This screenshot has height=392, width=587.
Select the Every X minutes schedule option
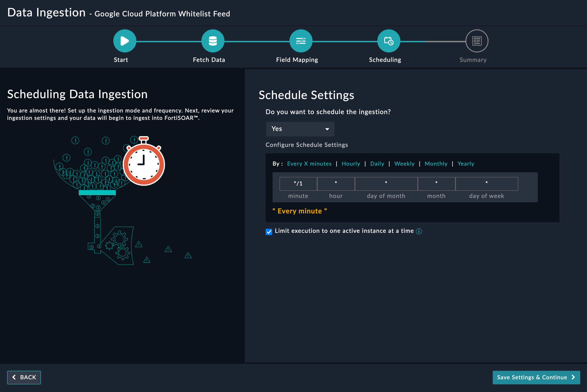click(x=309, y=164)
